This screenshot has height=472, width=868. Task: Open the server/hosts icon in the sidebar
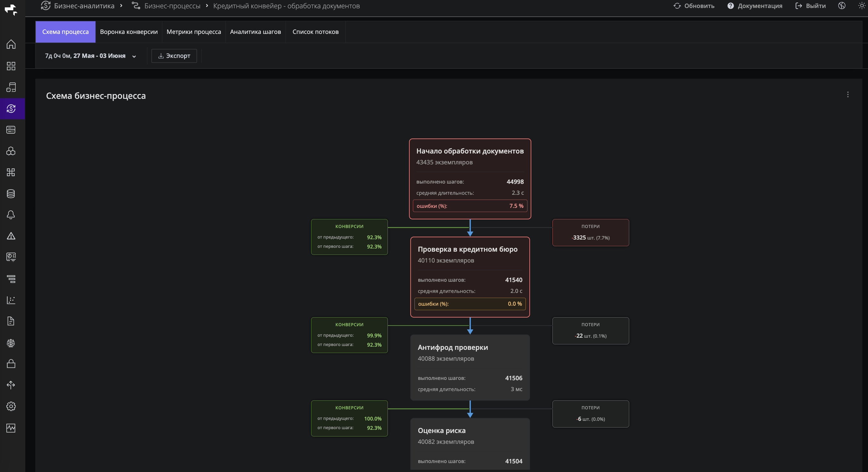point(11,130)
